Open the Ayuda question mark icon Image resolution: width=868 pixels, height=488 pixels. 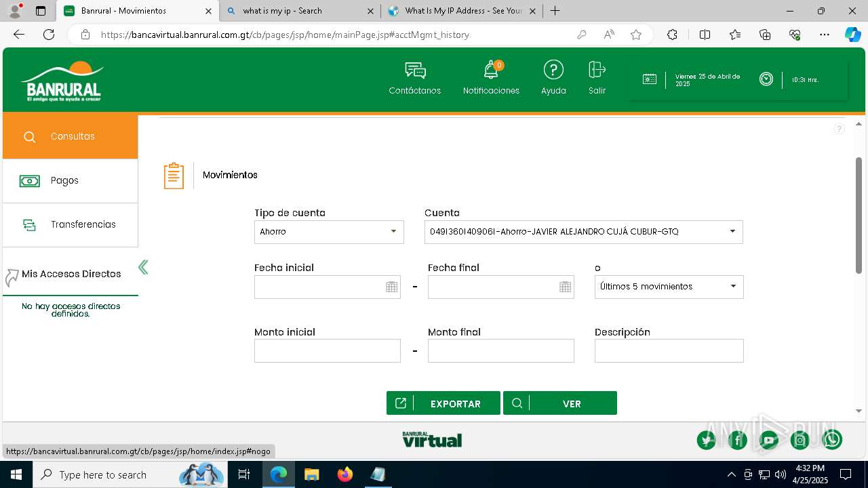click(553, 70)
